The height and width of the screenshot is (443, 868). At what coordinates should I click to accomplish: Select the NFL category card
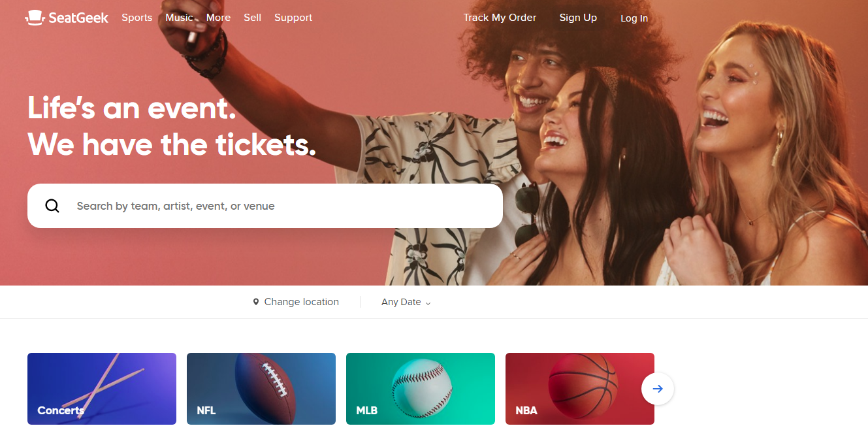261,389
